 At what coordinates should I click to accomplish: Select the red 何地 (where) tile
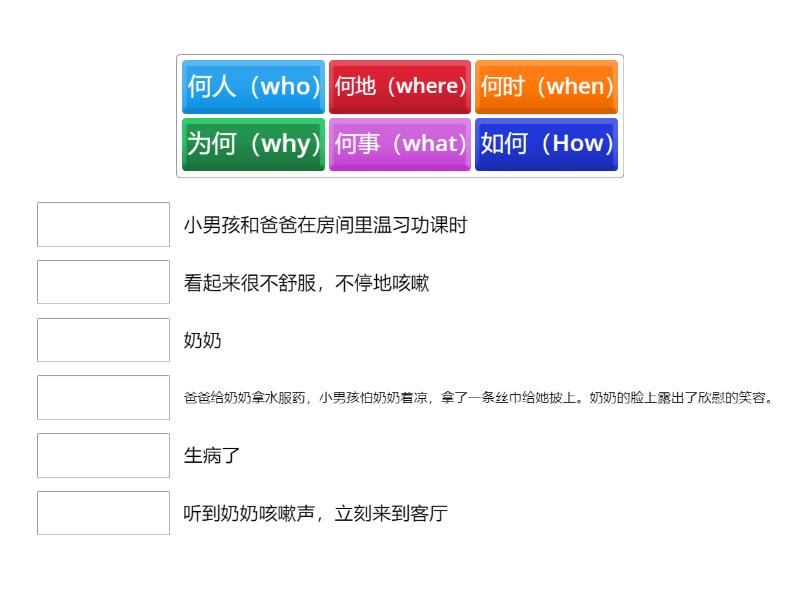click(x=400, y=87)
